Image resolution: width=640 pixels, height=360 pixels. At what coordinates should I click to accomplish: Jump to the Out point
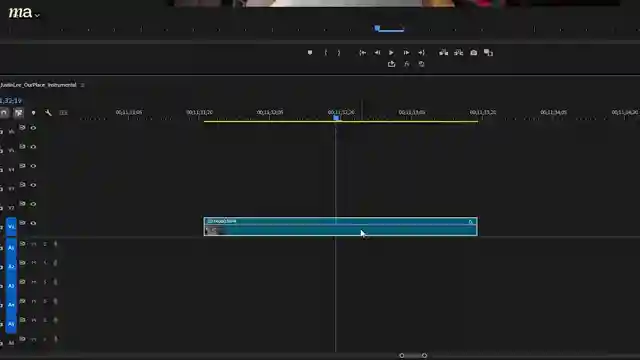coord(421,53)
